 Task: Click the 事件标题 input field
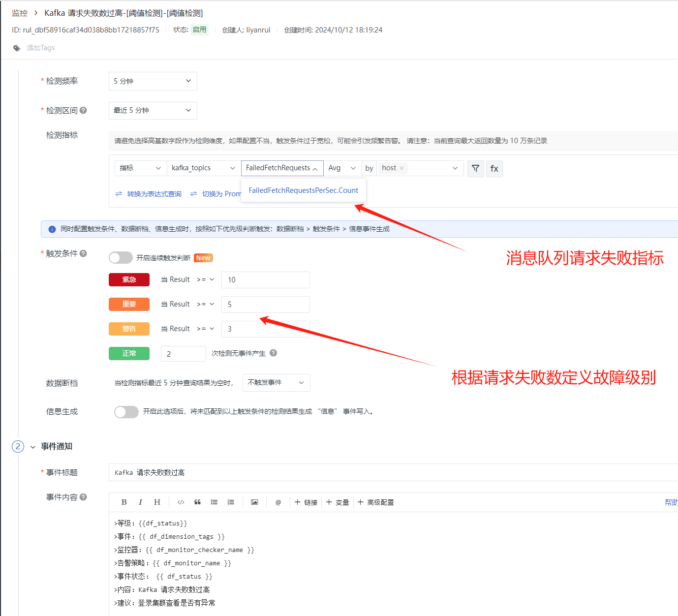pos(394,472)
